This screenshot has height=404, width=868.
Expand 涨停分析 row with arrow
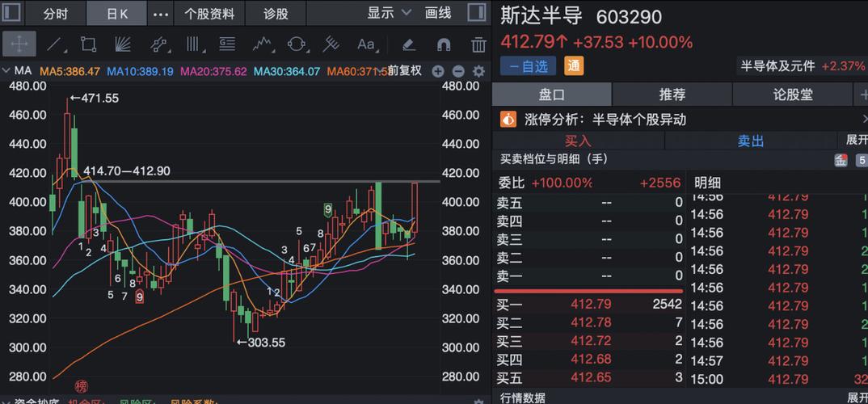pyautogui.click(x=865, y=119)
